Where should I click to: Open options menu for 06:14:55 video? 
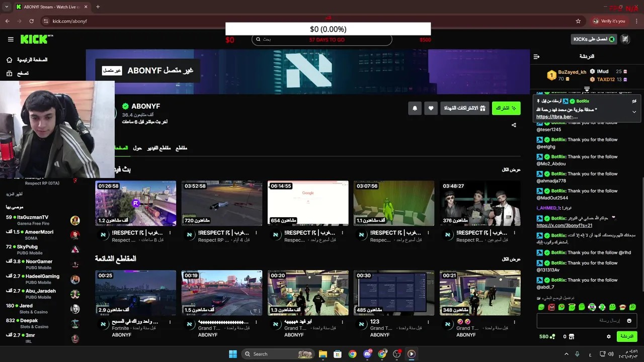click(x=342, y=233)
